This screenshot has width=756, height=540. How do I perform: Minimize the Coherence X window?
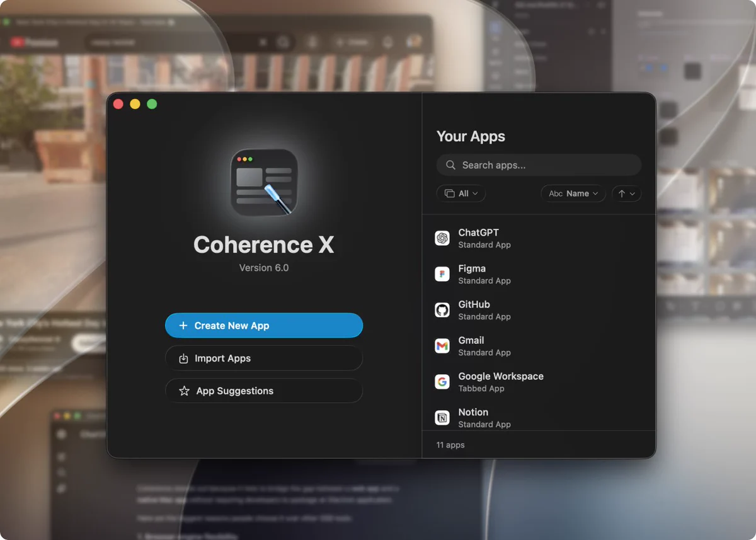click(135, 104)
